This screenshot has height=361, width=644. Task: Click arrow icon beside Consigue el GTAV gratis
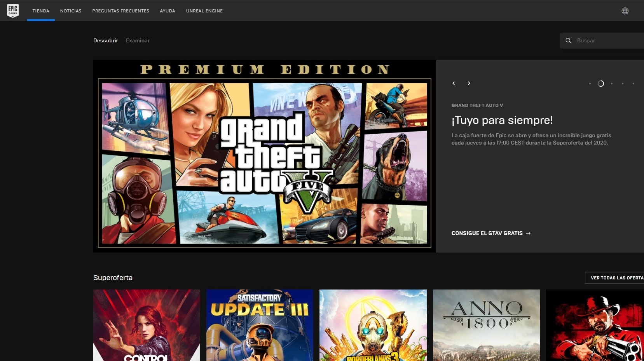528,233
